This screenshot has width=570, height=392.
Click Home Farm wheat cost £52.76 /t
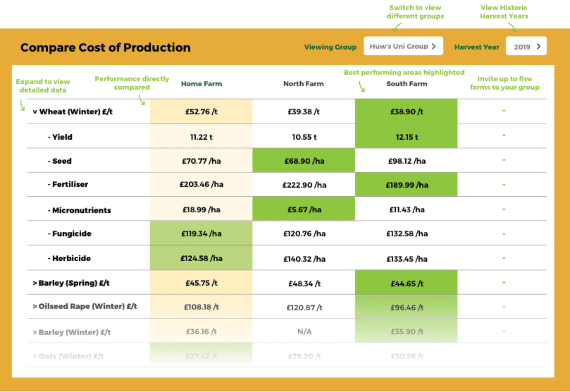coord(201,112)
